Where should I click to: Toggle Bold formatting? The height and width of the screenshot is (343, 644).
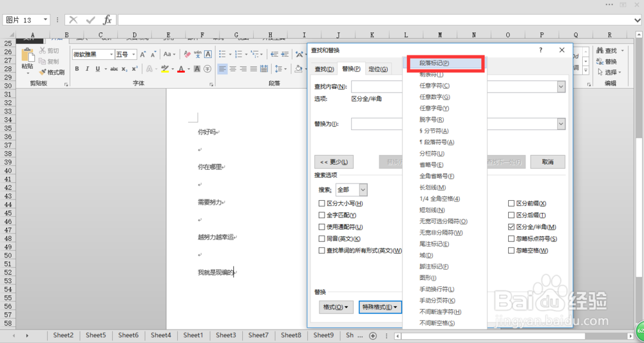click(x=77, y=69)
